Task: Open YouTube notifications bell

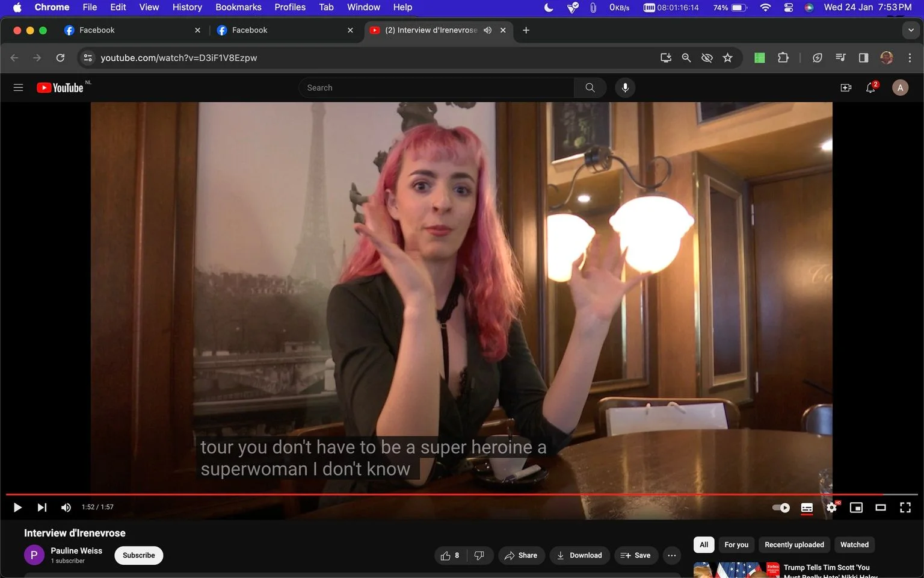Action: (870, 88)
